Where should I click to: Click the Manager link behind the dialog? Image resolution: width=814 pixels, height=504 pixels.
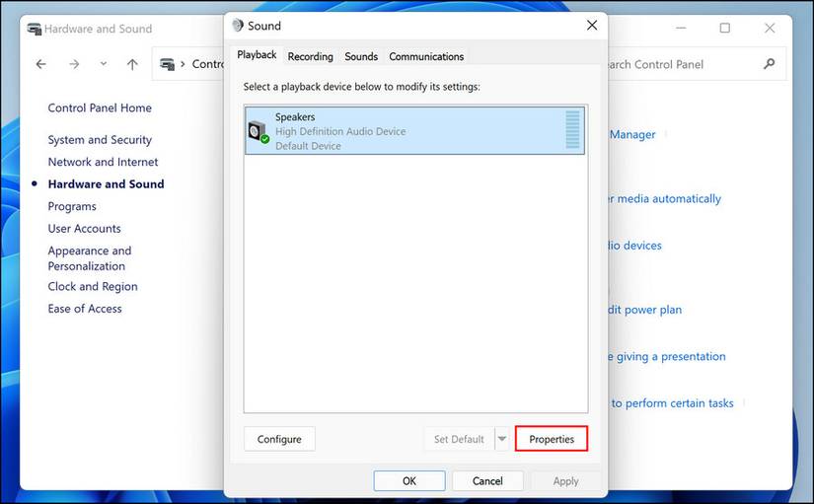632,135
